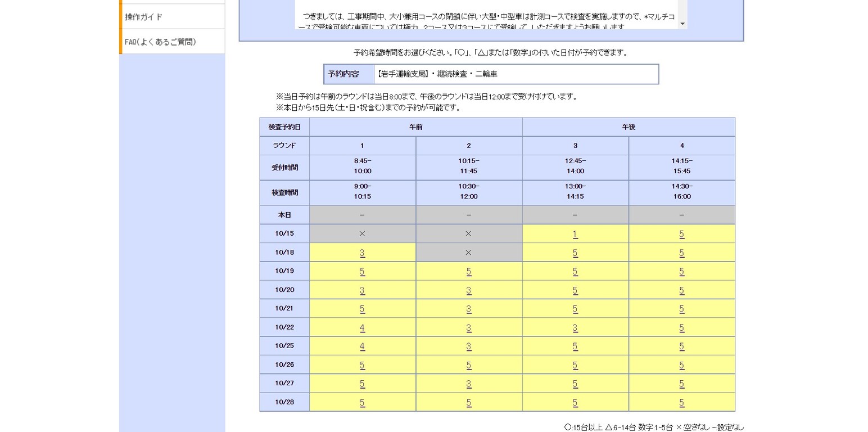The image size is (868, 432).
Task: Book the 10/27 round 3 slot
Action: [575, 384]
